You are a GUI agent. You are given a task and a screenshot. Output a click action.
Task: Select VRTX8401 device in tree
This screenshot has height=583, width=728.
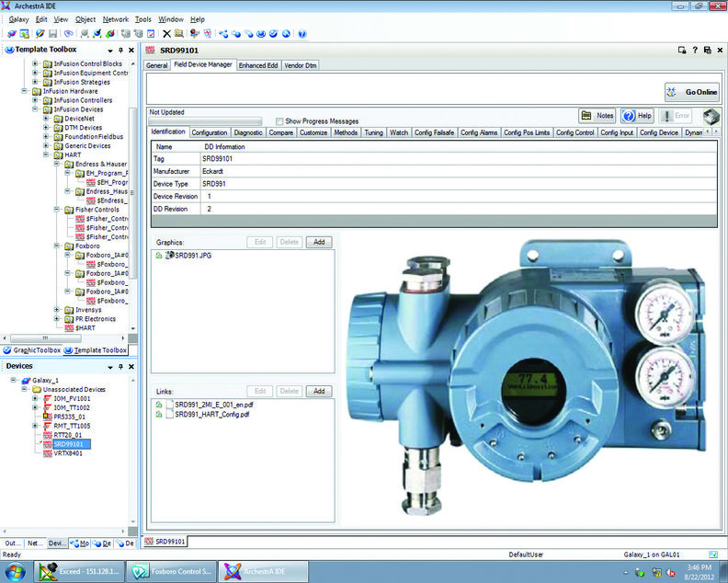click(68, 453)
